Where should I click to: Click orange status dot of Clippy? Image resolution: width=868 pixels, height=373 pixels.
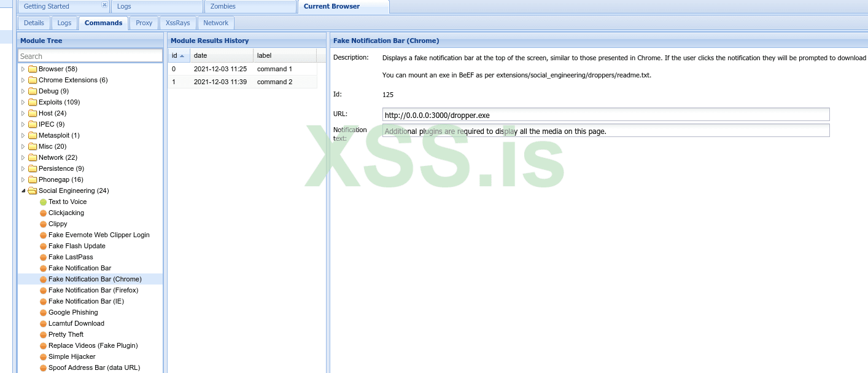[x=43, y=224]
